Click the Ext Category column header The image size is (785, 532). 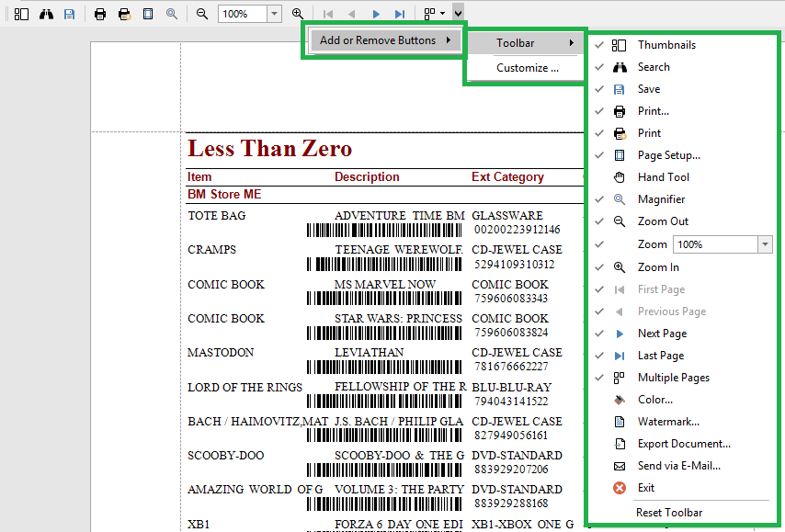click(507, 176)
